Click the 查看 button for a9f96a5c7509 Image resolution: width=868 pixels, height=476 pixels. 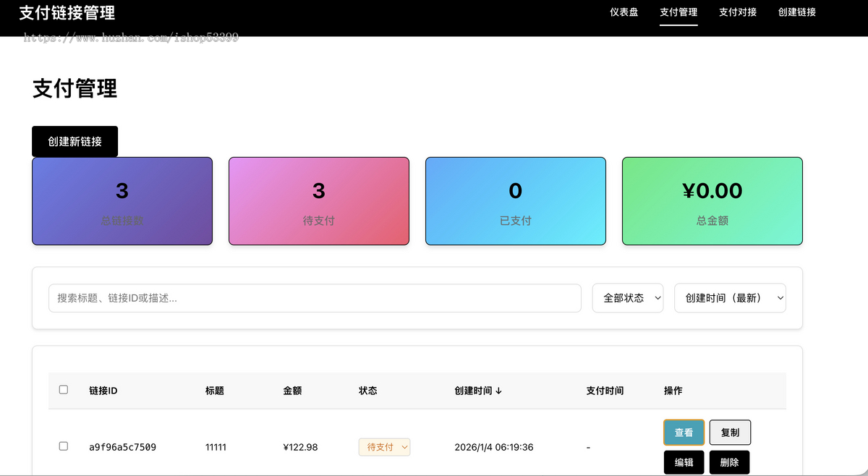pos(684,433)
